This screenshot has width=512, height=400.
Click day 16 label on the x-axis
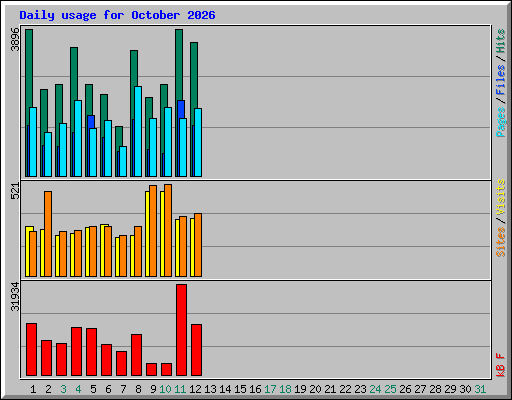click(255, 389)
